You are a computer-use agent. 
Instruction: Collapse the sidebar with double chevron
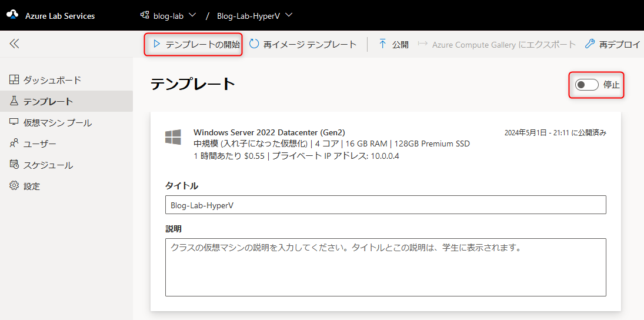[14, 44]
